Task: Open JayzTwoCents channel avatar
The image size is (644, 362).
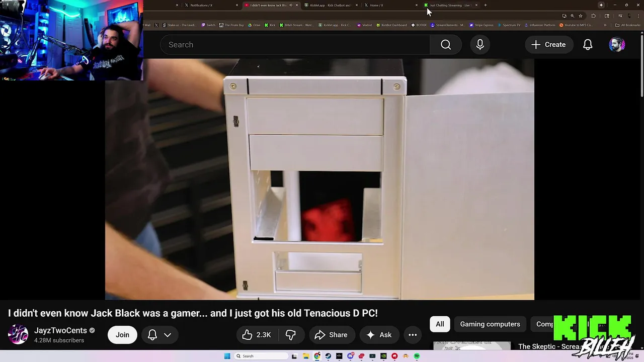Action: point(18,335)
